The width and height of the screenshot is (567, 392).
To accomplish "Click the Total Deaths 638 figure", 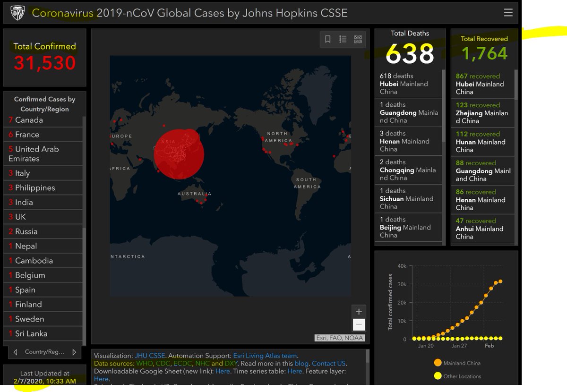I will [x=410, y=54].
